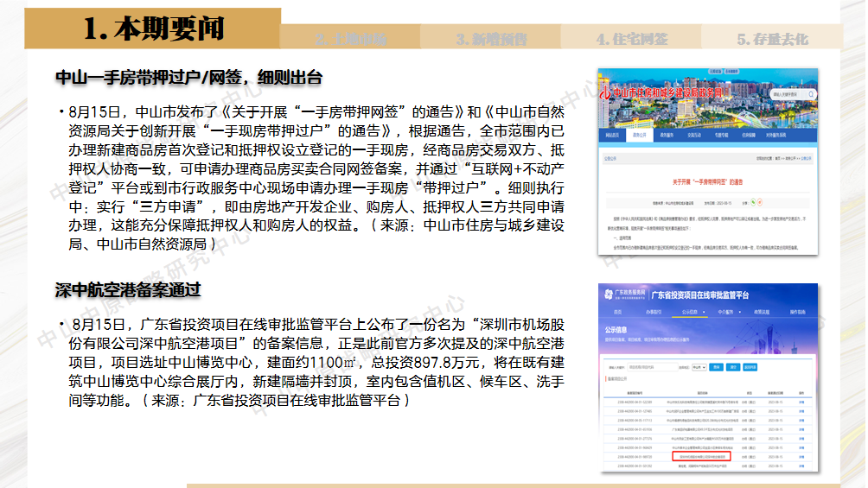This screenshot has height=488, width=868.
Task: Click 详情 link in the red-highlighted row
Action: point(801,455)
